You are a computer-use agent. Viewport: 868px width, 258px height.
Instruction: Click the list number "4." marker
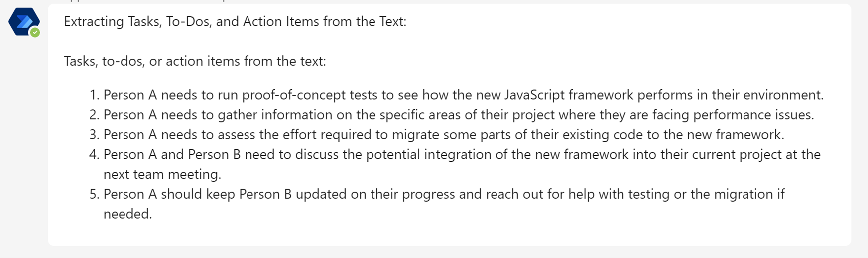tap(94, 154)
